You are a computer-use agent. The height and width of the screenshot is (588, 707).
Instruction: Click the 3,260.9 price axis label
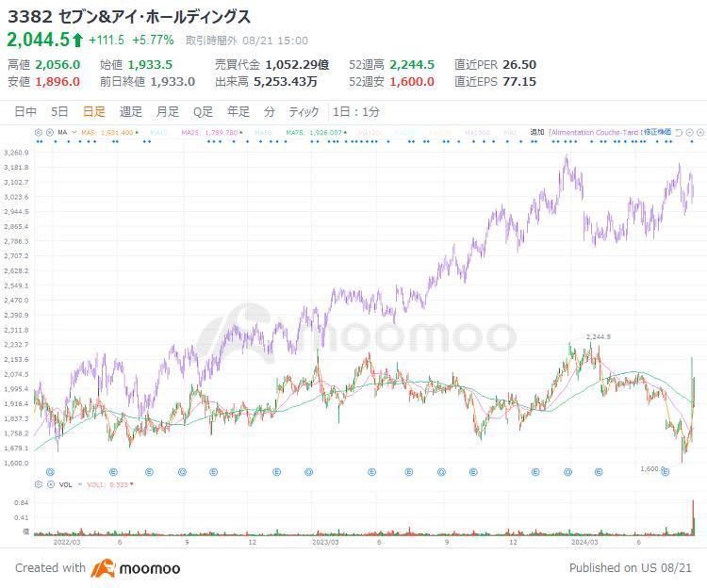(x=16, y=153)
